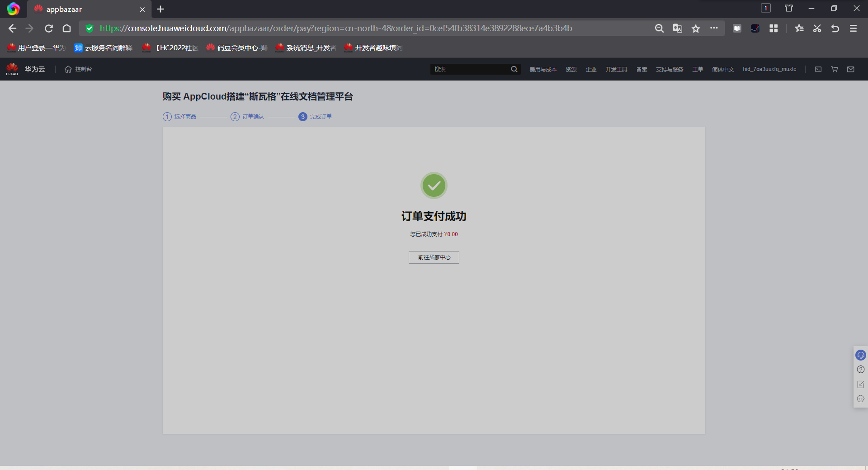Click the address bar URL
The image size is (868, 470).
pos(336,28)
